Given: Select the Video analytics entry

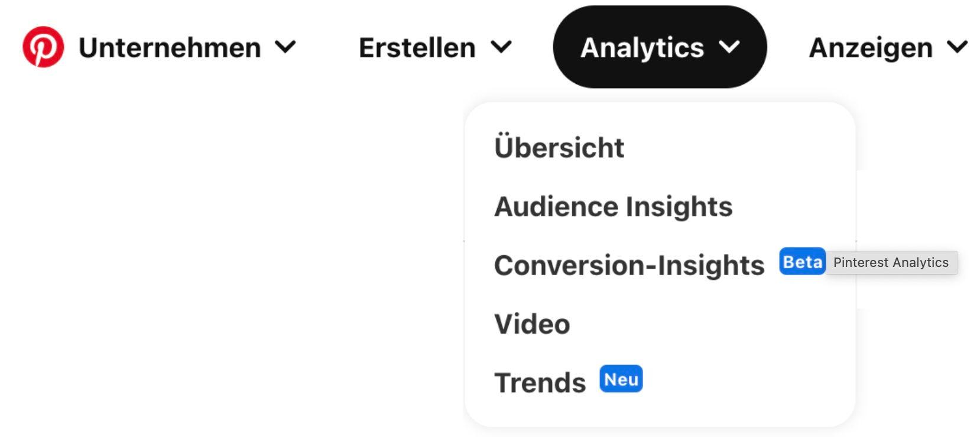Looking at the screenshot, I should (532, 324).
